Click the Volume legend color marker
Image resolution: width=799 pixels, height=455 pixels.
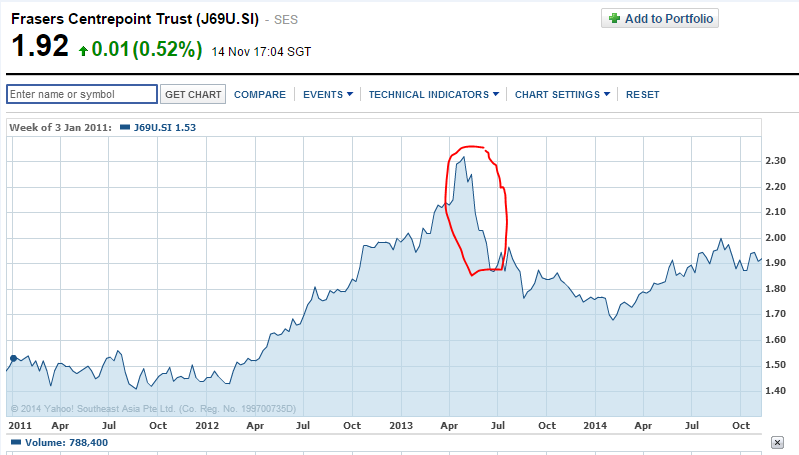16,442
